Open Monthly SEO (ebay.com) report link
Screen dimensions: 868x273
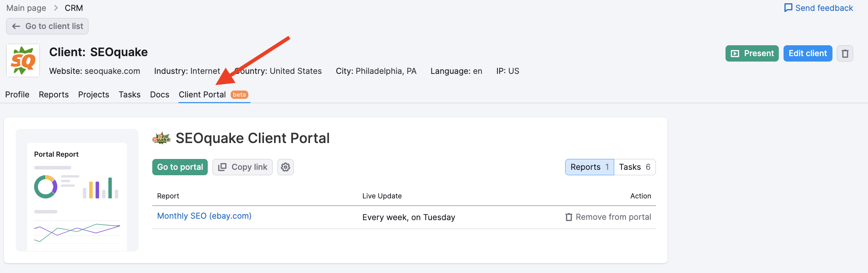204,216
